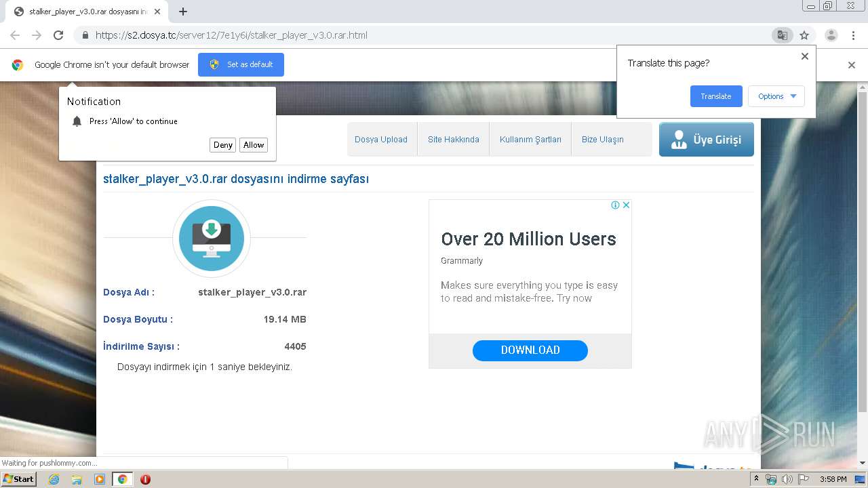Allow the notification request

[x=254, y=145]
